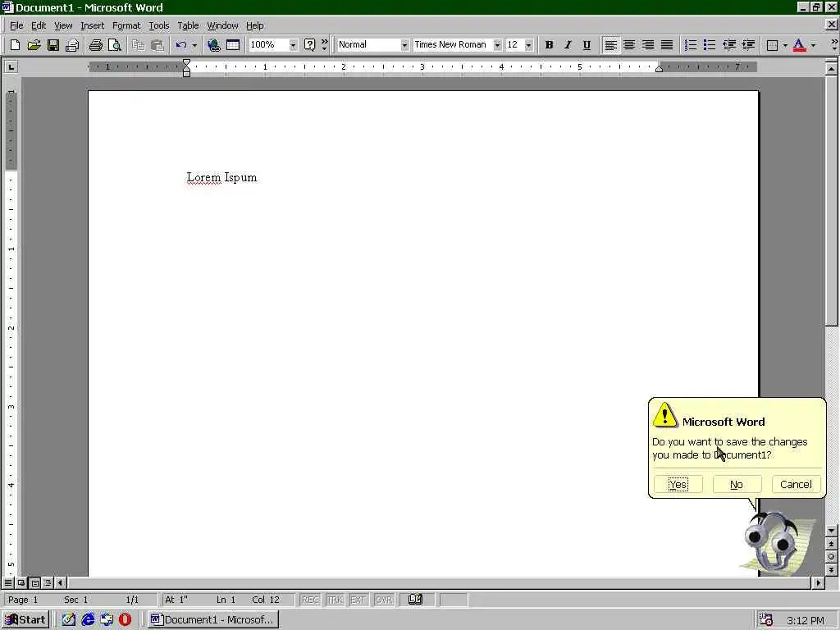Click the Clippy Office Assistant
The height and width of the screenshot is (630, 840).
[x=777, y=544]
